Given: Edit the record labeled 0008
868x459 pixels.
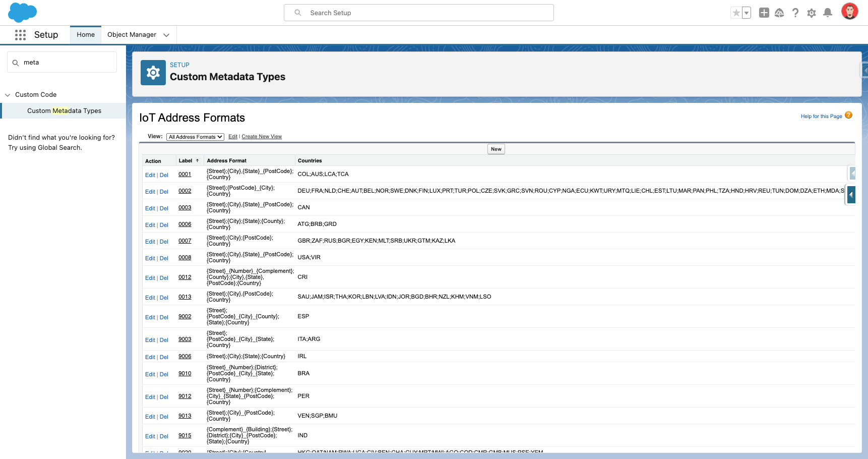Looking at the screenshot, I should 150,258.
